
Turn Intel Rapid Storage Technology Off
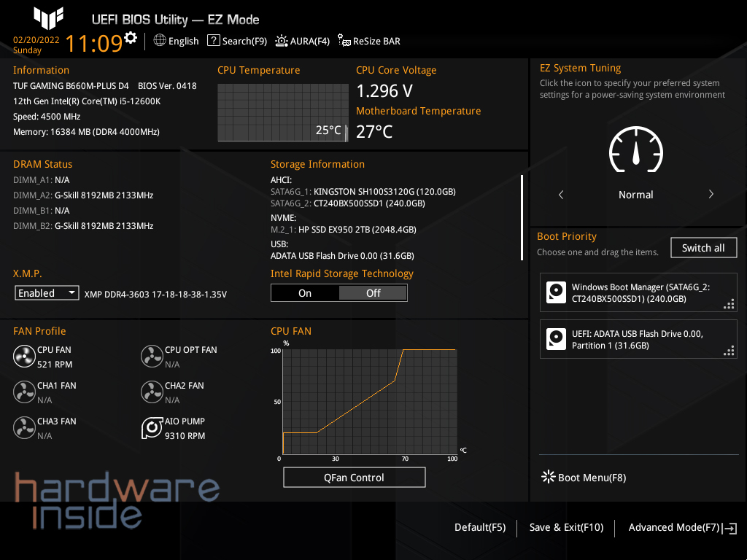click(373, 293)
